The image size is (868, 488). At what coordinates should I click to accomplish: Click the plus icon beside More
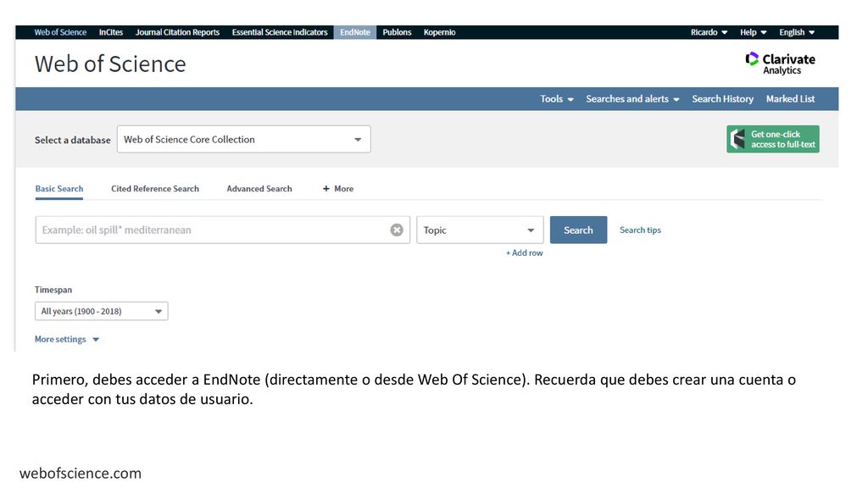[x=326, y=189]
